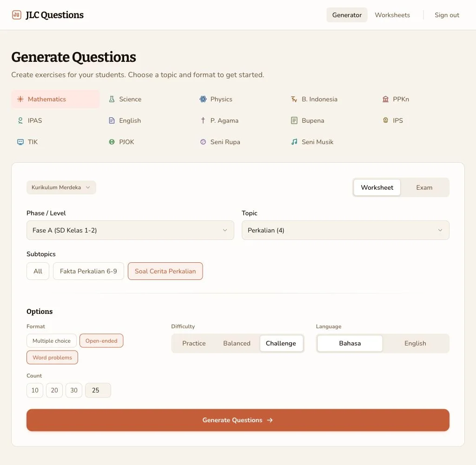The image size is (476, 465).
Task: Click the English document icon
Action: pyautogui.click(x=112, y=120)
